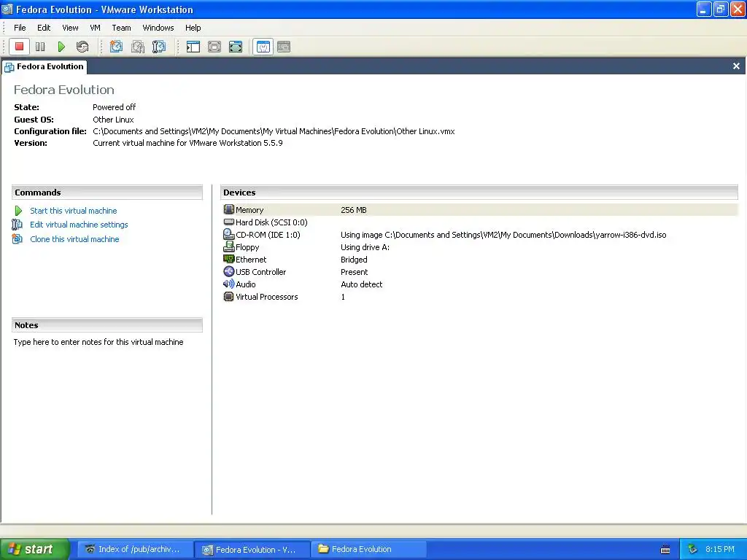
Task: Select the CD-ROM (IDE 1:0) label
Action: point(268,235)
